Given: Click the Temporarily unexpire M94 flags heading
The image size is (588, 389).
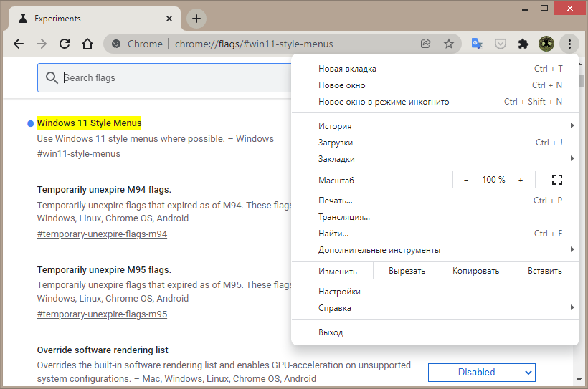Looking at the screenshot, I should (x=104, y=190).
